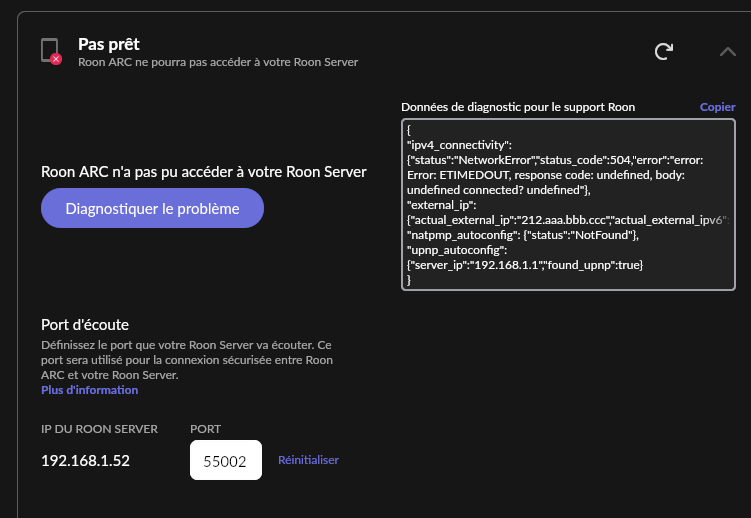The height and width of the screenshot is (518, 751).
Task: Collapse the Roon ARC status panel
Action: coord(727,52)
